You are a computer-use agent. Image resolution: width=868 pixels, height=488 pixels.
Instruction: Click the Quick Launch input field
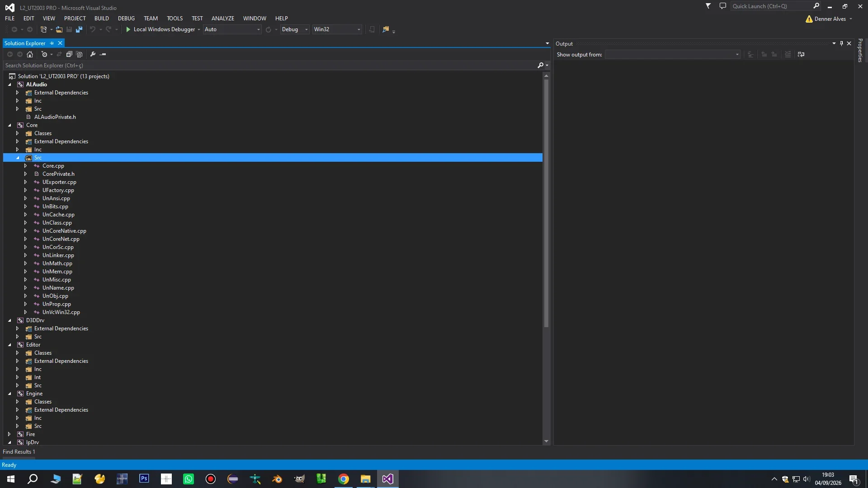[771, 6]
